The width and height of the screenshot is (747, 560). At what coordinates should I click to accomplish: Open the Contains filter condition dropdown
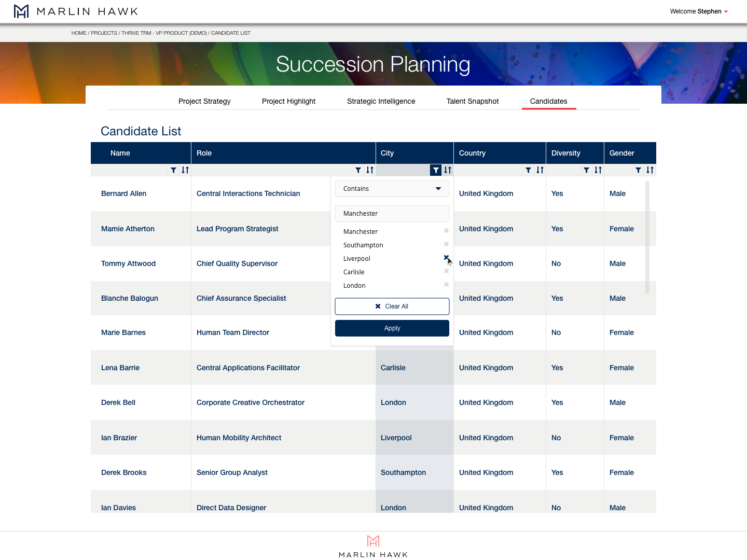coord(392,189)
